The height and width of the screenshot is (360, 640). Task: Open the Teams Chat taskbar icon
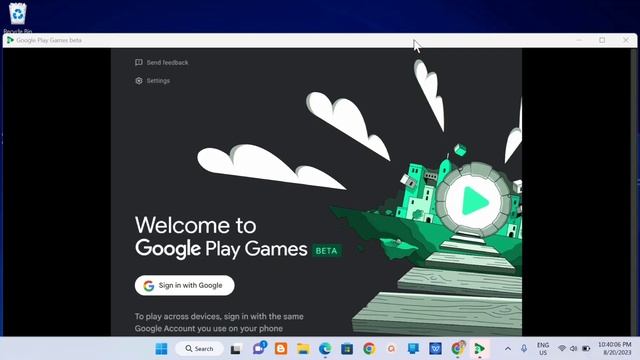(259, 348)
